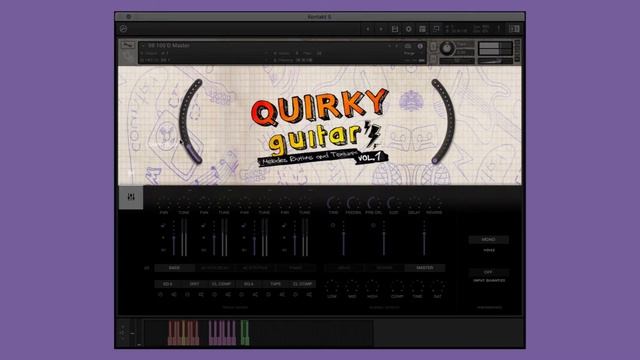The height and width of the screenshot is (360, 640).
Task: Toggle MONO voice mode button
Action: [x=489, y=240]
